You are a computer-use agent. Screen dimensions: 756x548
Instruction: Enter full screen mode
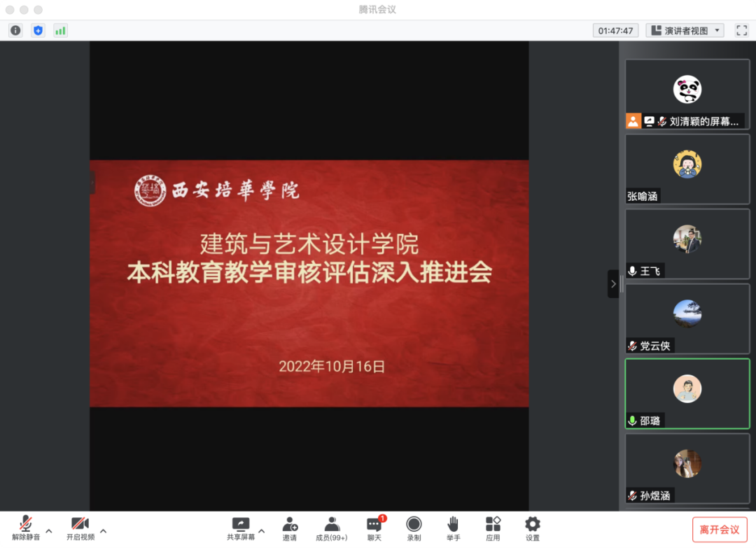(x=741, y=30)
